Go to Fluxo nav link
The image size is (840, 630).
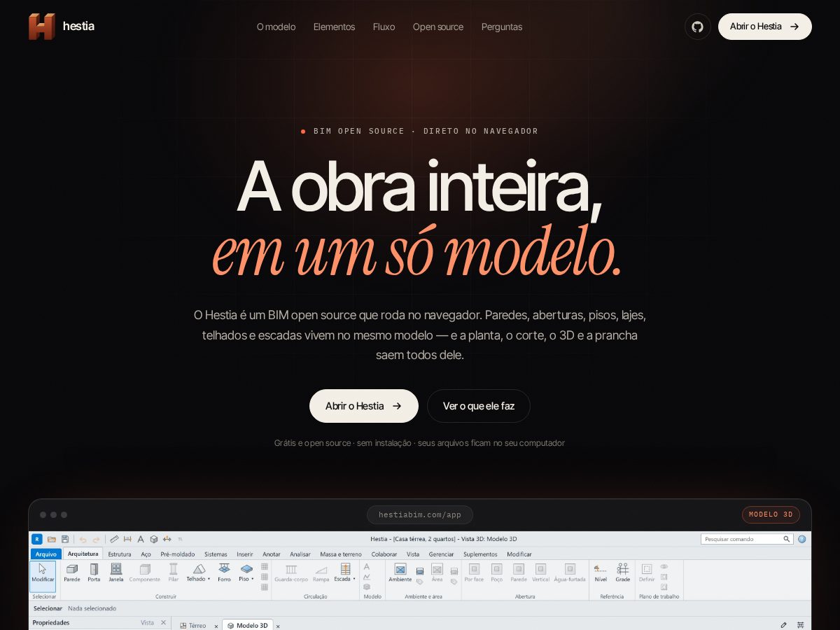(x=384, y=27)
